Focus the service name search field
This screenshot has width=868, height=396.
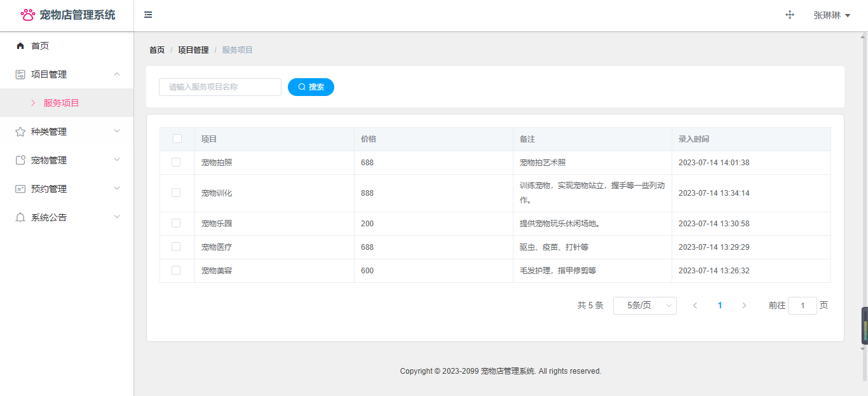click(x=220, y=87)
